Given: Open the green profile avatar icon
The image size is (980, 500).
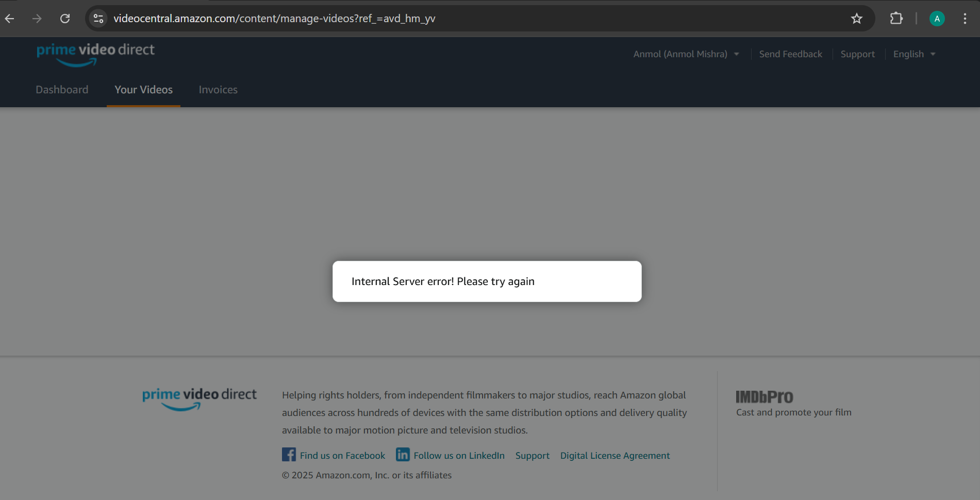Looking at the screenshot, I should click(x=937, y=19).
